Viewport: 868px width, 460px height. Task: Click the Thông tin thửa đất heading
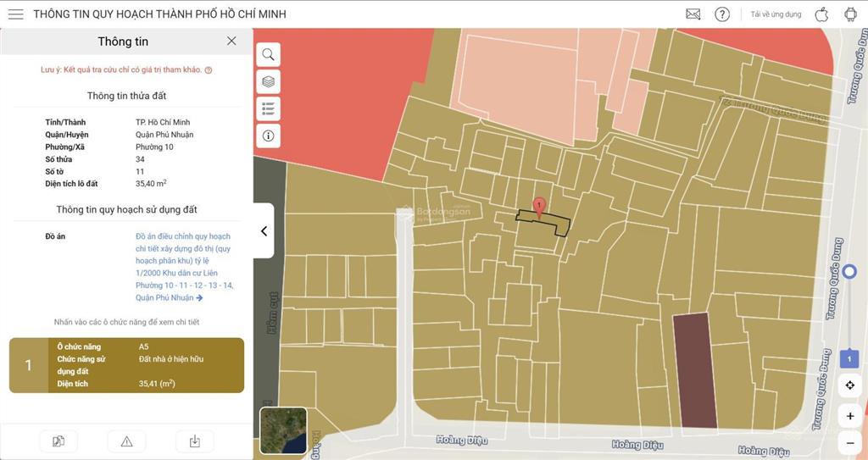(127, 96)
